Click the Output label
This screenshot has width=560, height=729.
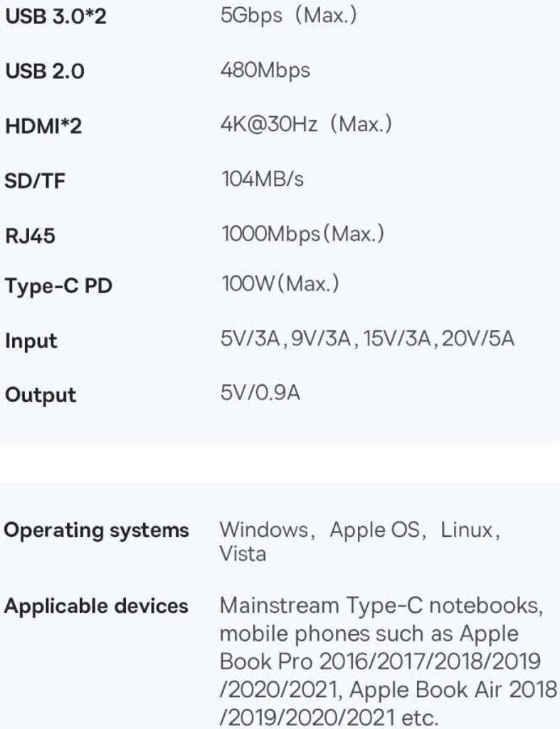coord(41,395)
